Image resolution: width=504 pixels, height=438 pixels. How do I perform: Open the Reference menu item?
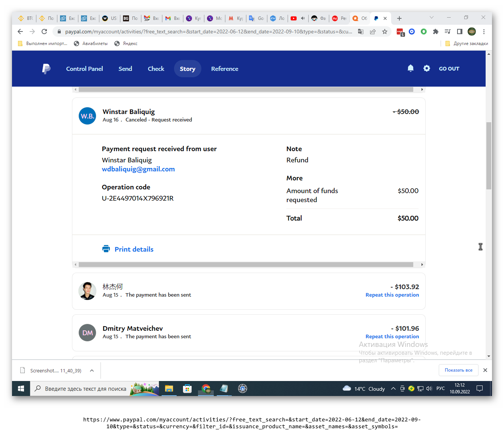coord(225,69)
